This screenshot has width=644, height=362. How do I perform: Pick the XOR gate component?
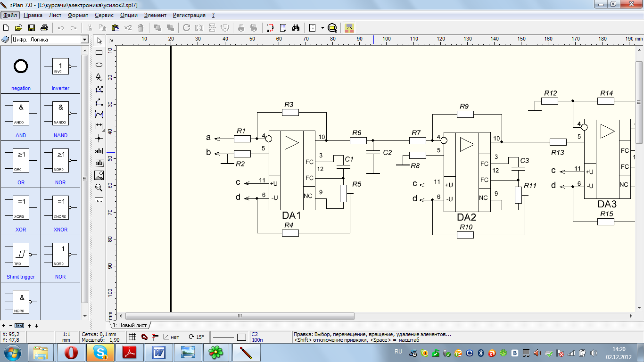[21, 211]
